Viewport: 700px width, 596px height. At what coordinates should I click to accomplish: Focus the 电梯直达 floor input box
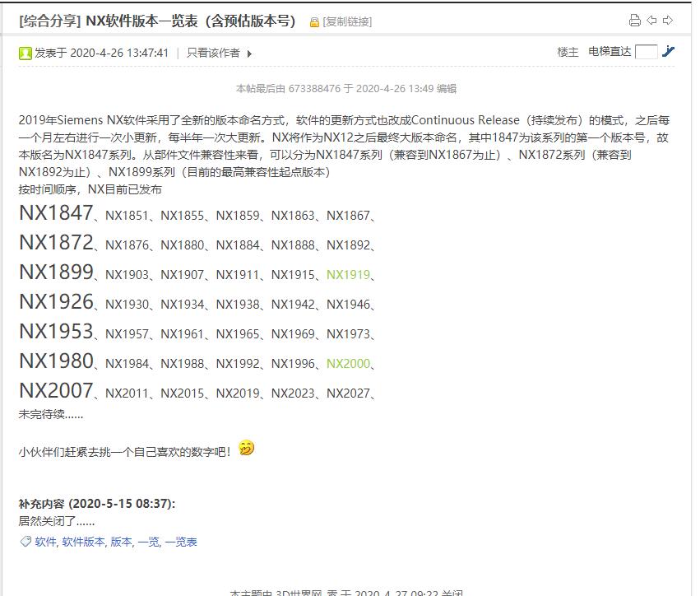(x=646, y=52)
